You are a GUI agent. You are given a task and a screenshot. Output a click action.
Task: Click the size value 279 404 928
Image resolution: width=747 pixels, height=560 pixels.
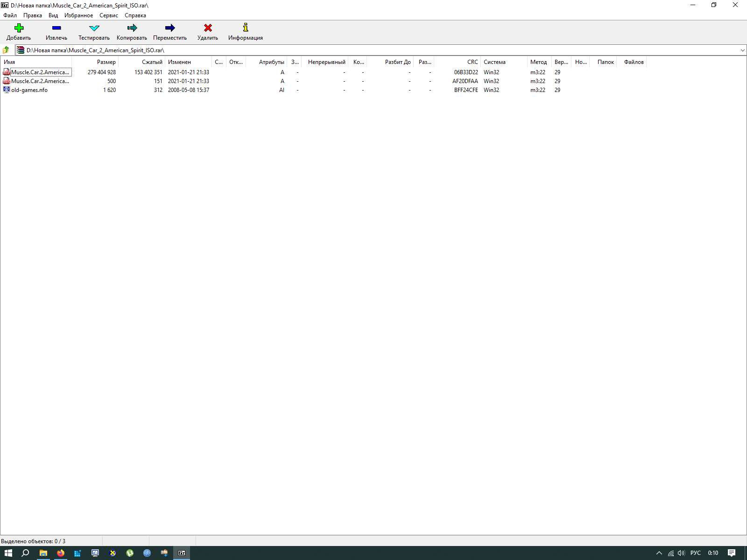pos(102,72)
